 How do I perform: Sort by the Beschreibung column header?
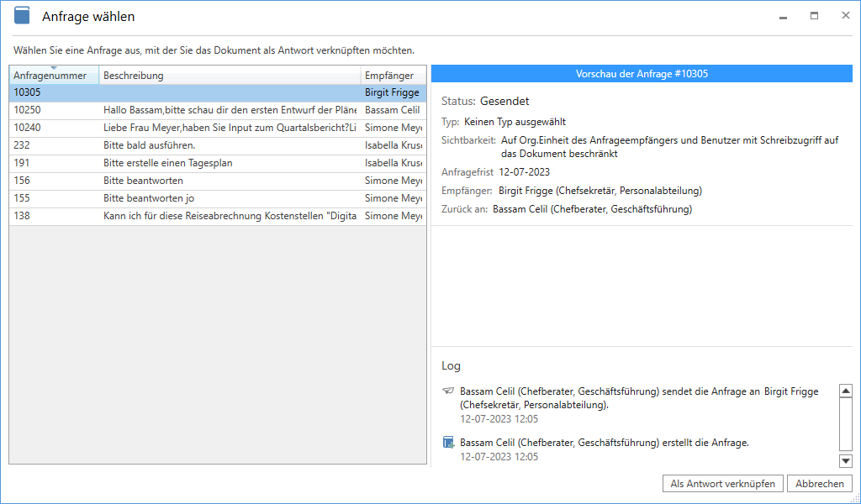click(x=229, y=76)
